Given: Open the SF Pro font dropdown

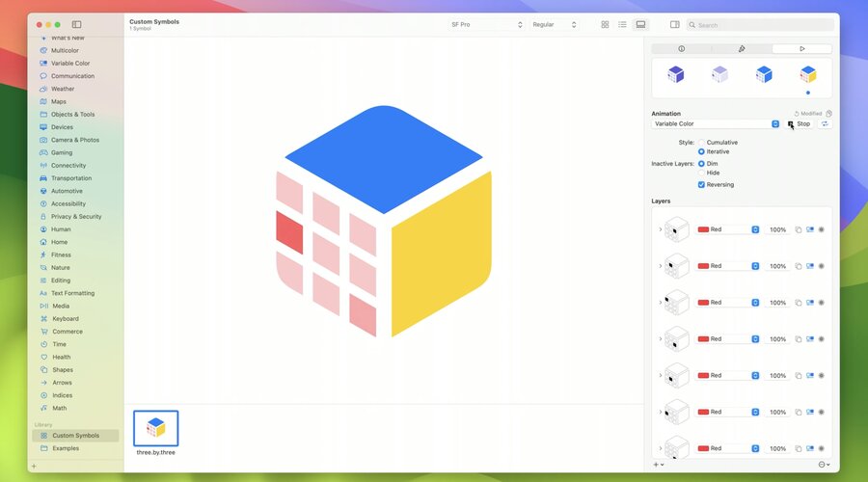Looking at the screenshot, I should click(486, 24).
